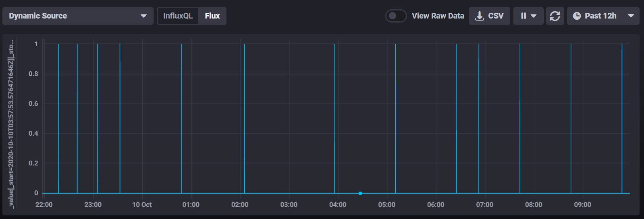Click the caret arrow beside Dynamic Source

tap(143, 16)
